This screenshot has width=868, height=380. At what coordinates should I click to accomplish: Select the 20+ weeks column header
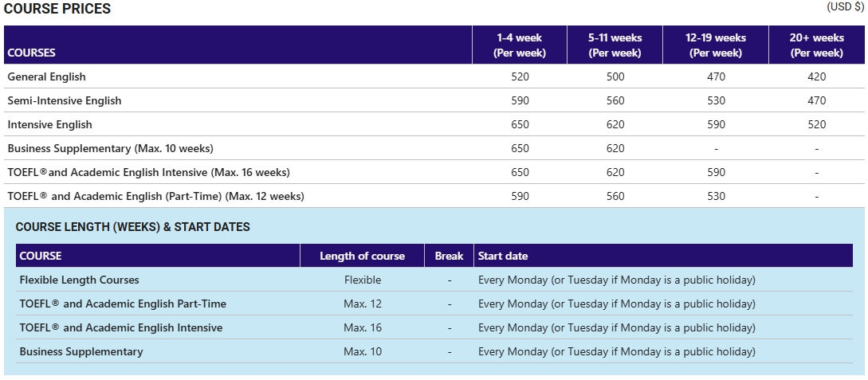[816, 45]
